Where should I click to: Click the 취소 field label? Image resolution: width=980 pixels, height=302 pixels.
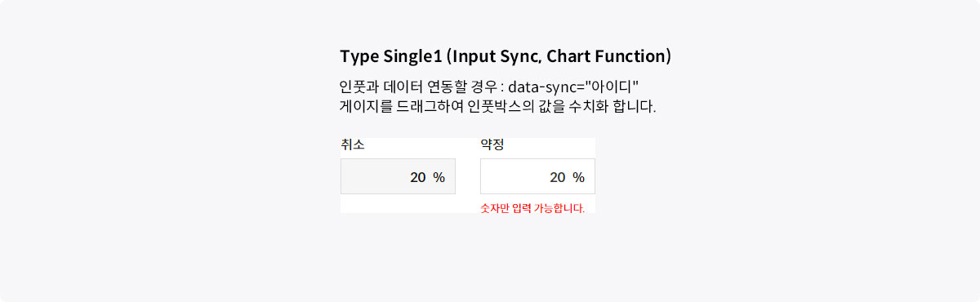pyautogui.click(x=353, y=145)
